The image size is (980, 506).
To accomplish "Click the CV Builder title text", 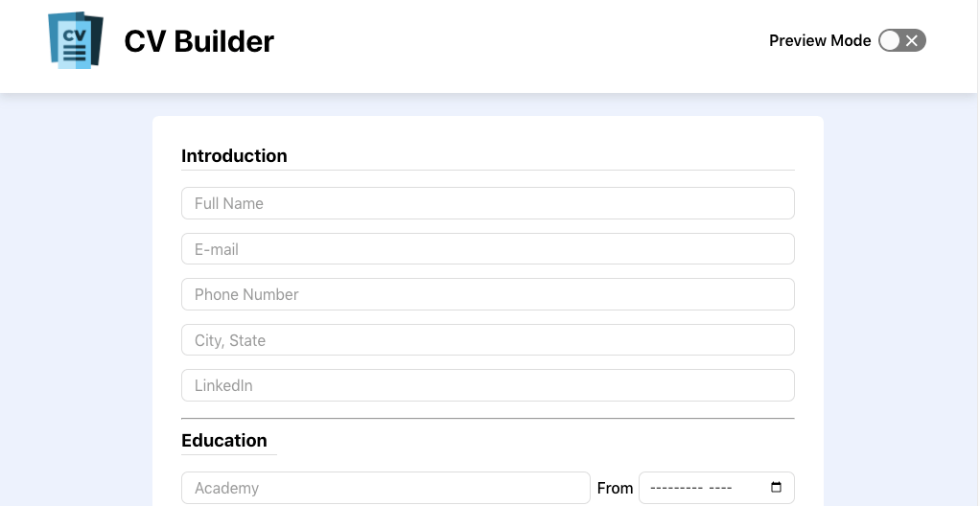I will (198, 41).
